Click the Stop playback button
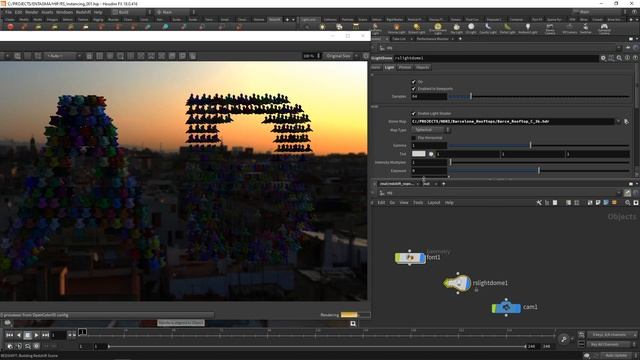This screenshot has width=640, height=360. coord(28,335)
